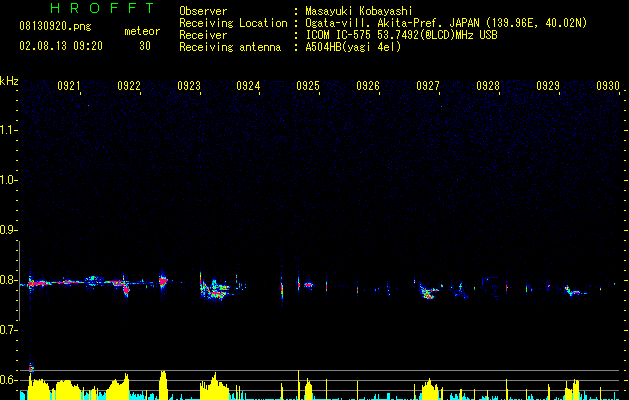This screenshot has height=400, width=629.
Task: Click the 0930 time marker
Action: [608, 86]
